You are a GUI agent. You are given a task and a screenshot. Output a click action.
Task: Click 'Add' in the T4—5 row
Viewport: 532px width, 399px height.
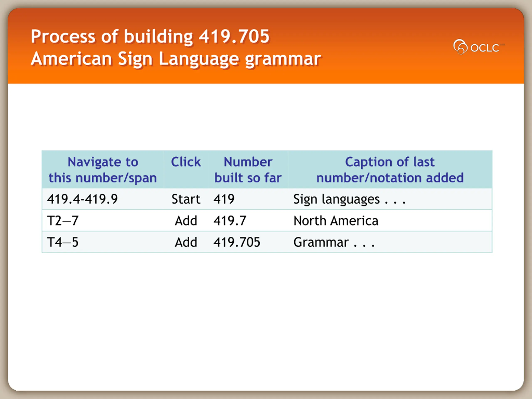point(186,242)
